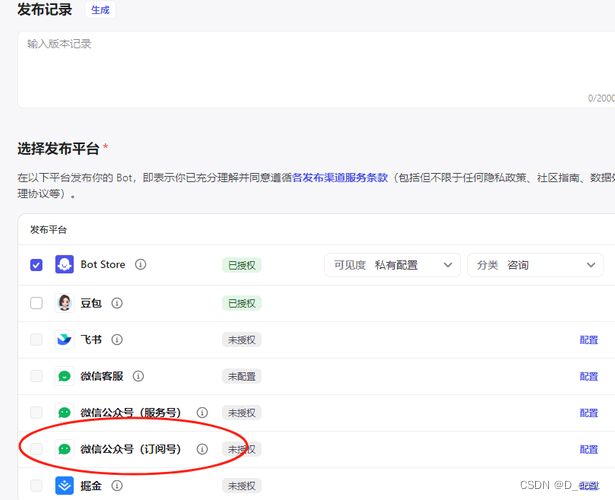
Task: Open info tooltip next to 豆包
Action: click(x=117, y=303)
